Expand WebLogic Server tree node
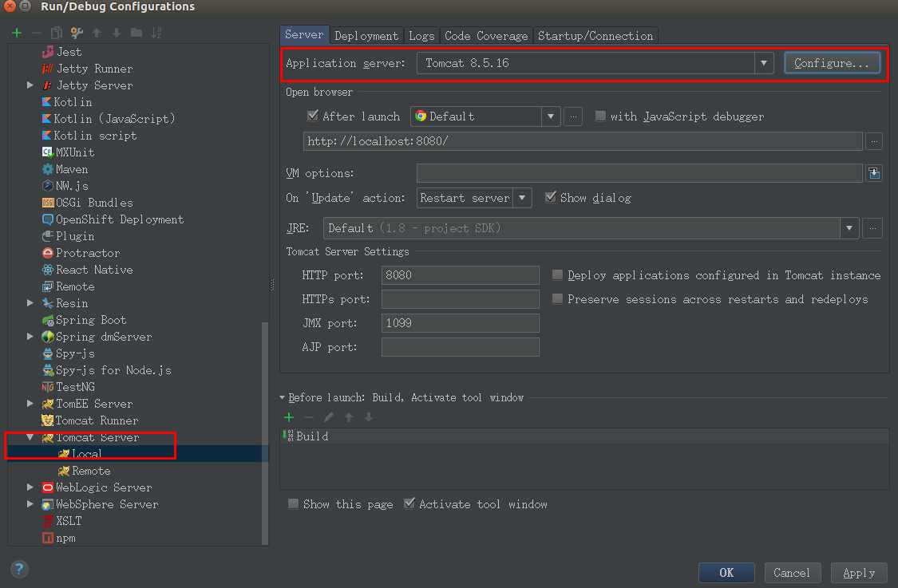The width and height of the screenshot is (898, 588). [x=30, y=487]
